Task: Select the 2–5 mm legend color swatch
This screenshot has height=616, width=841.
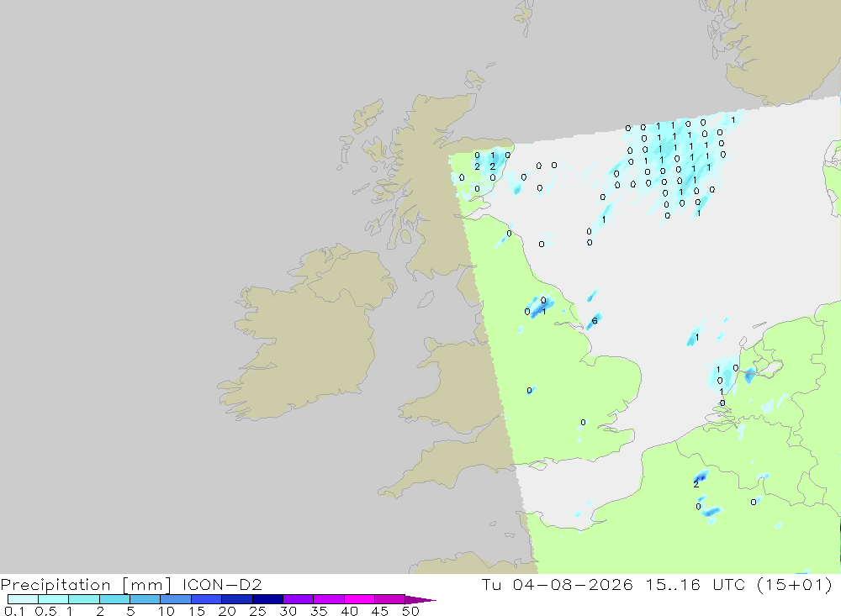Action: tap(114, 599)
